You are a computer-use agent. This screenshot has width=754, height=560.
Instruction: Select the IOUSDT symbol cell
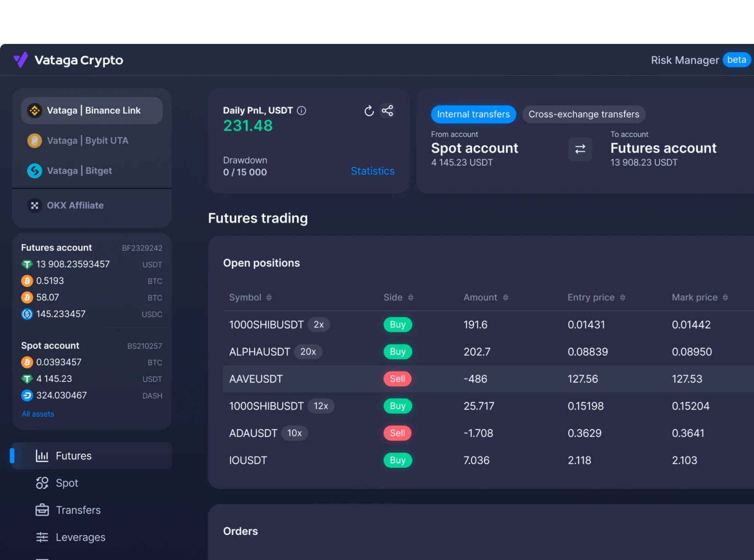click(248, 461)
